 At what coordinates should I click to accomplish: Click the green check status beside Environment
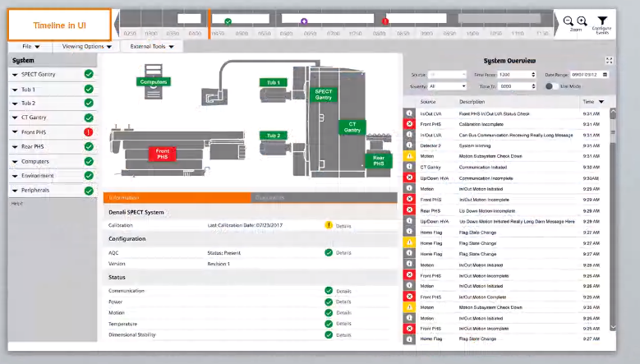click(x=89, y=176)
